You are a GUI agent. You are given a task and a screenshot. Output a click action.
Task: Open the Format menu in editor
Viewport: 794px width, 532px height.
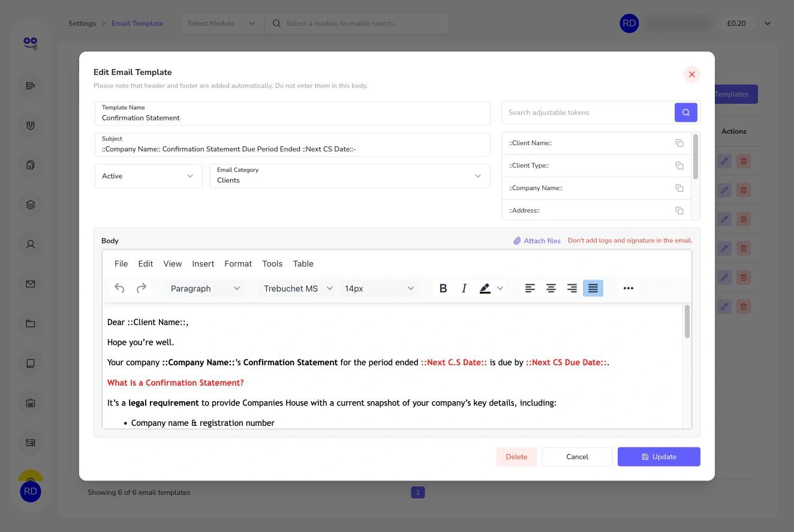point(238,264)
